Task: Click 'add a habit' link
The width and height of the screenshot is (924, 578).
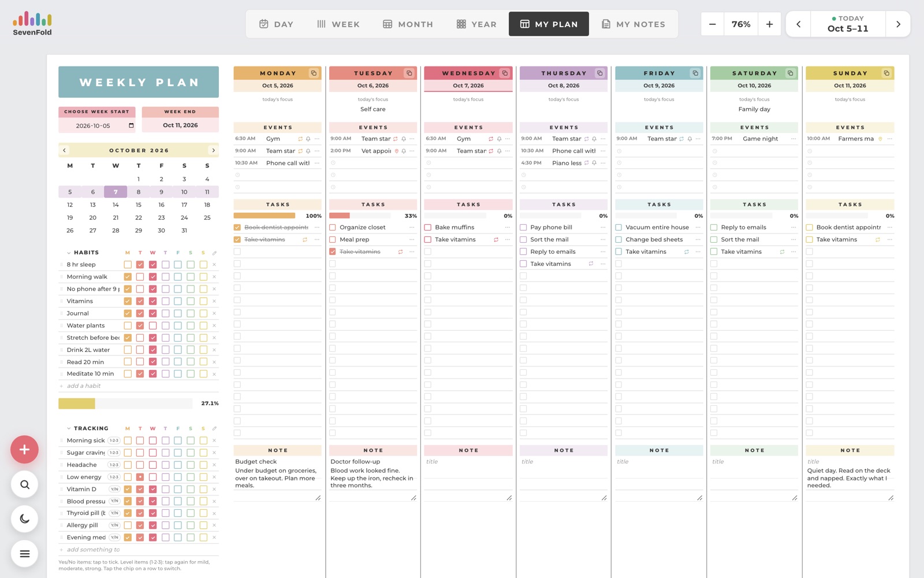Action: pos(84,386)
